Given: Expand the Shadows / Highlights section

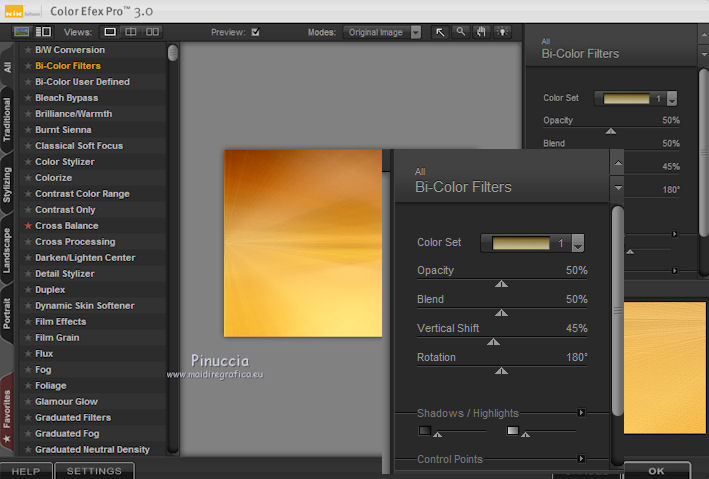Looking at the screenshot, I should point(581,412).
